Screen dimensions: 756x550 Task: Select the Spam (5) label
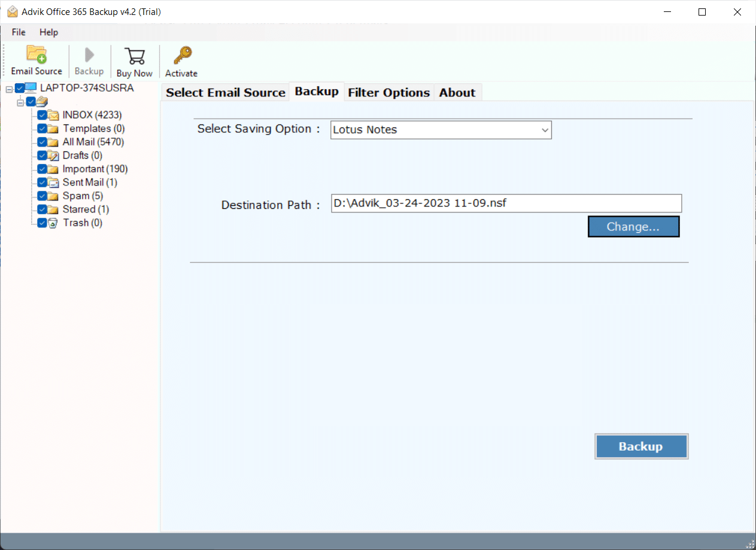(x=83, y=196)
